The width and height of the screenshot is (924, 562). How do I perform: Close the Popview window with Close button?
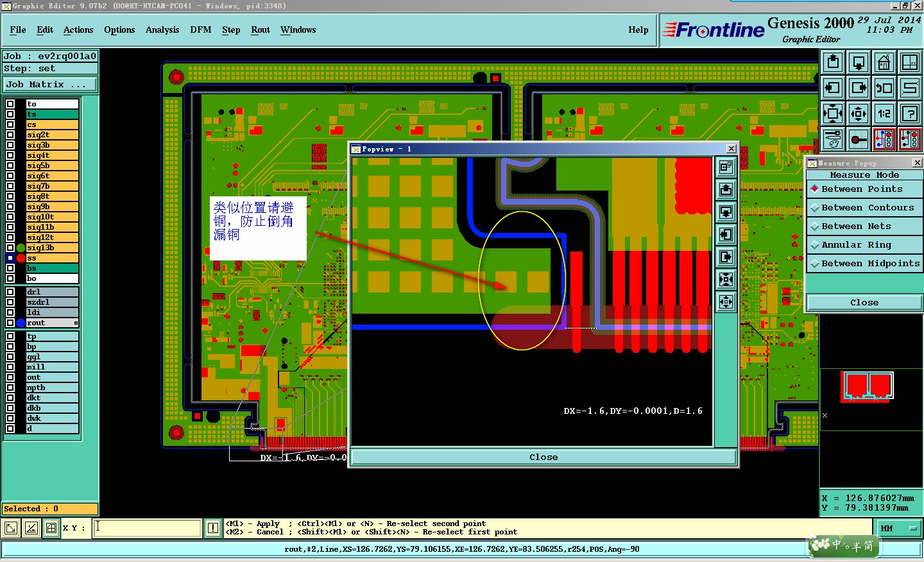[x=543, y=457]
